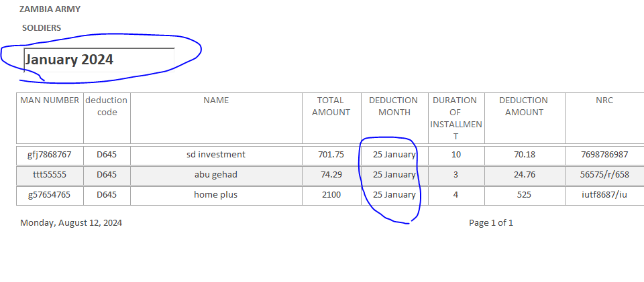Click the DURATION OF INSTALLMENT header
The width and height of the screenshot is (644, 282).
click(x=454, y=118)
